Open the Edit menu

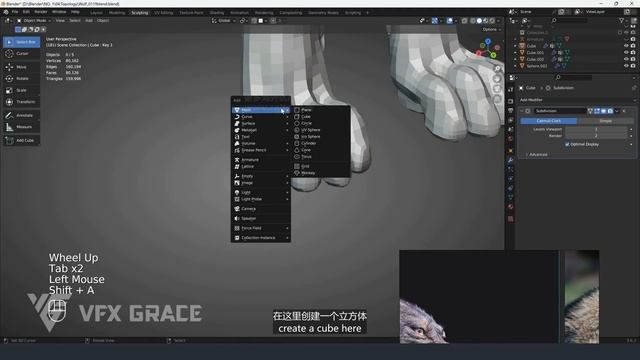(26, 12)
